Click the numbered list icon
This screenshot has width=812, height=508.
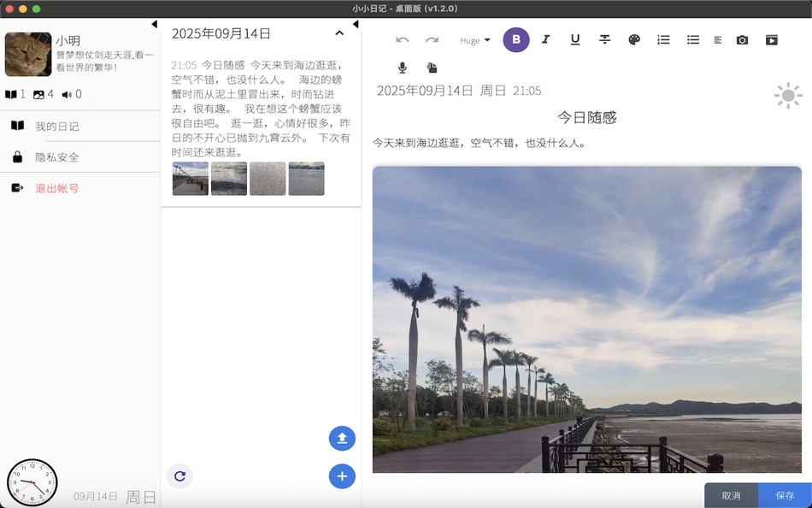point(662,39)
